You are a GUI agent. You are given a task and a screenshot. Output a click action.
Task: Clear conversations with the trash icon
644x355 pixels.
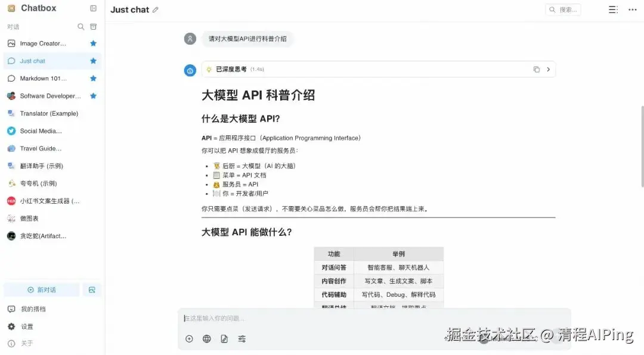pyautogui.click(x=93, y=26)
